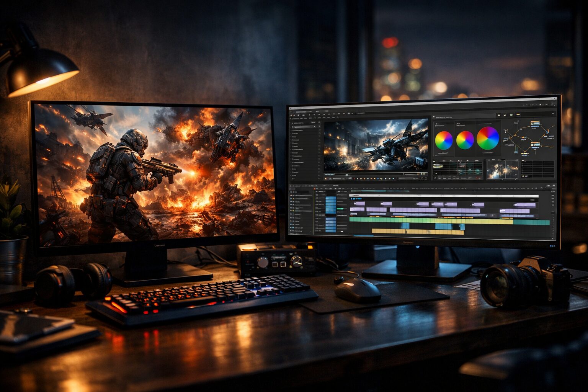The width and height of the screenshot is (588, 392).
Task: Click the orange icon at the top-left toolbar start
Action: point(291,114)
